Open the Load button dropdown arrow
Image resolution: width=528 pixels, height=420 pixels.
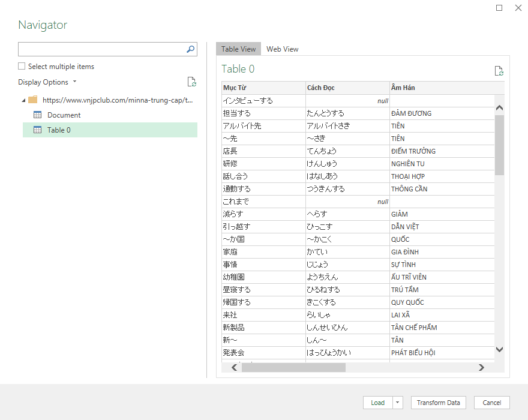click(x=398, y=403)
